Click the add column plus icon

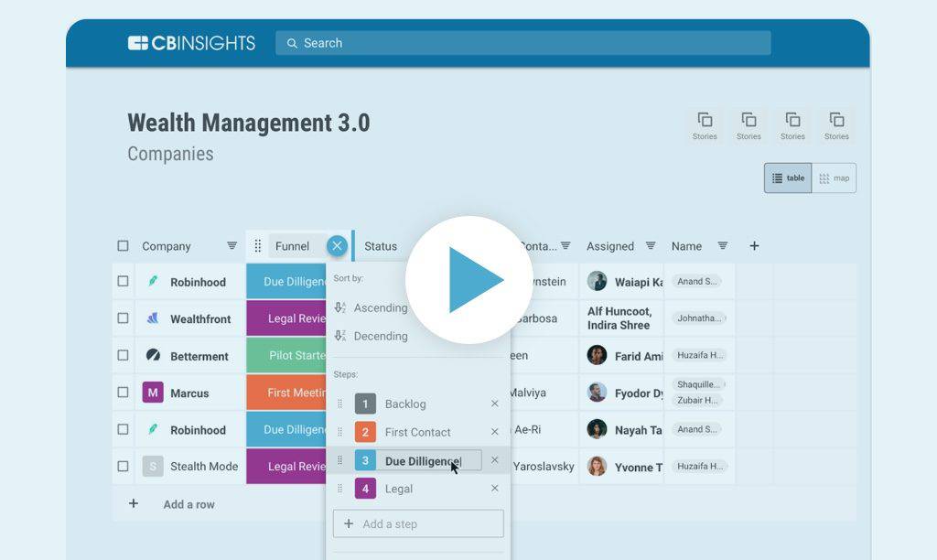click(754, 245)
